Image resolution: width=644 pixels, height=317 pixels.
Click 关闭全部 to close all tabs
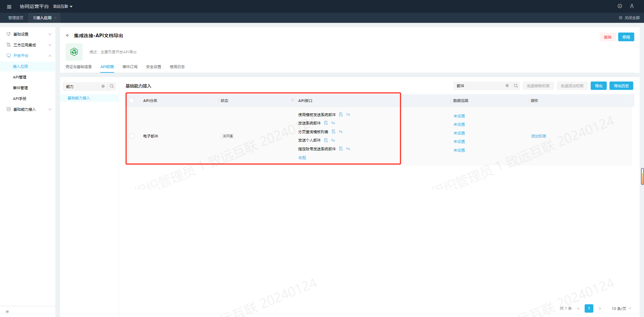[x=629, y=18]
